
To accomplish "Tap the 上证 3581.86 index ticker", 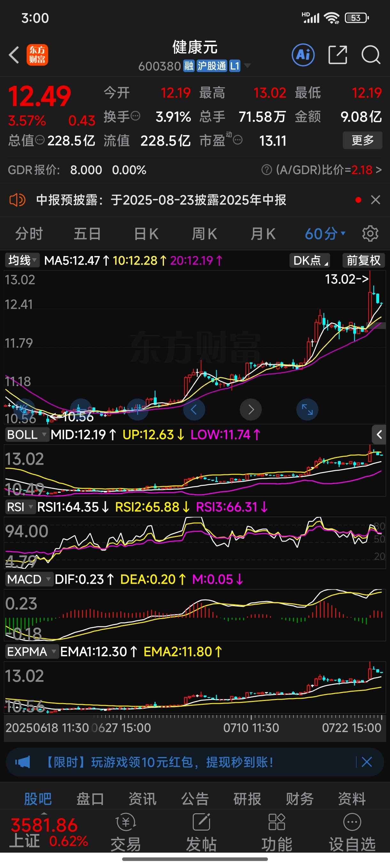I will [49, 832].
